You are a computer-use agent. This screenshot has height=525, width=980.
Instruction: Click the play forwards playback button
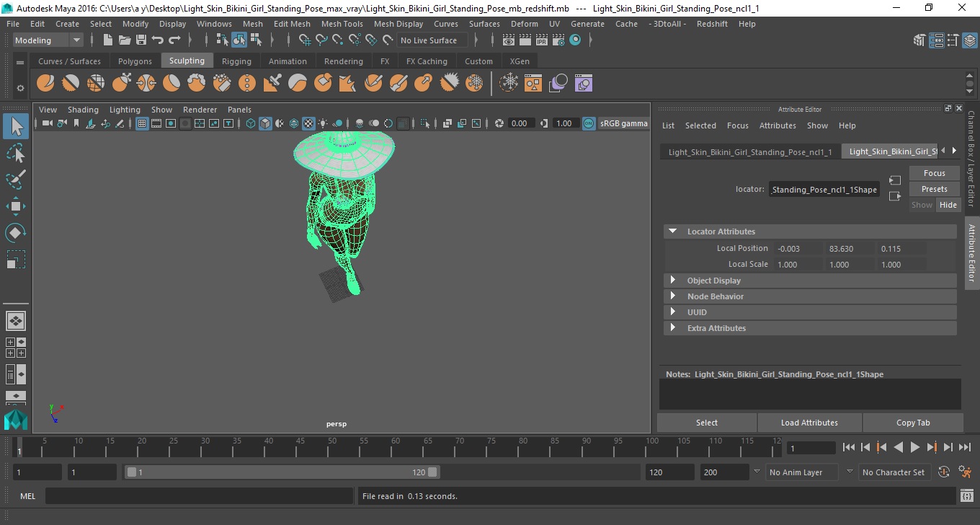pos(914,447)
